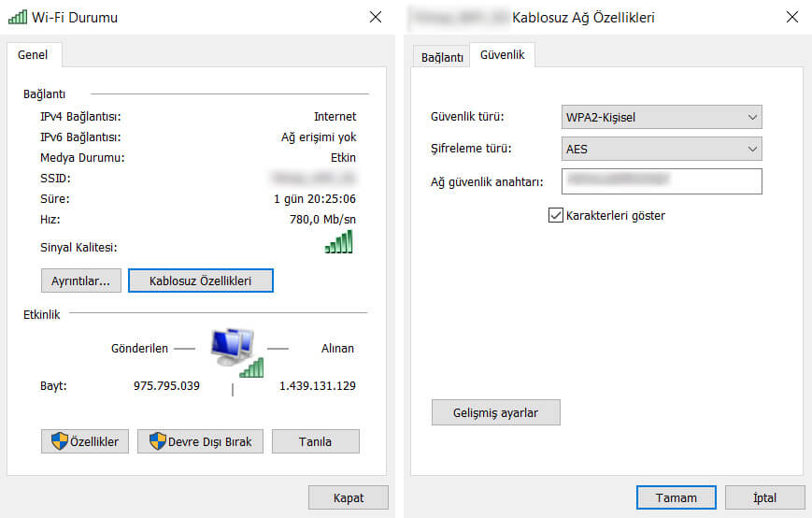Toggle the Karakterleri göster checkbox

tap(555, 216)
